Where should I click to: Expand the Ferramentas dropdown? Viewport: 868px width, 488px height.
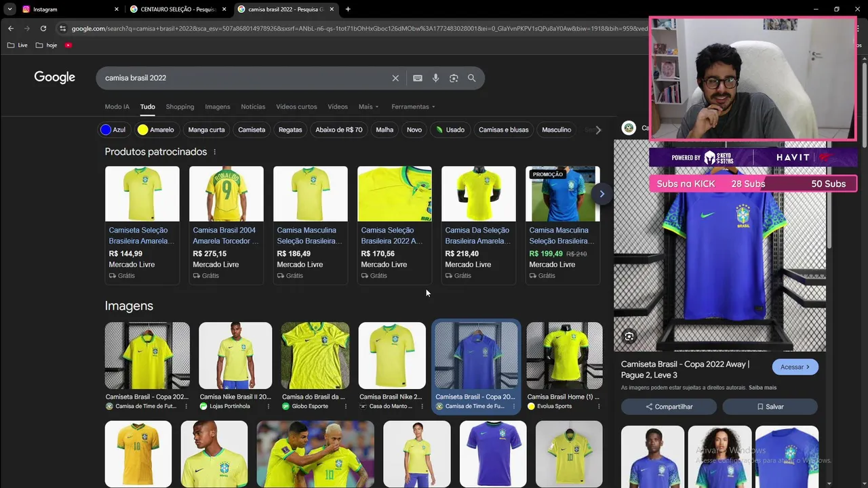[x=413, y=106]
